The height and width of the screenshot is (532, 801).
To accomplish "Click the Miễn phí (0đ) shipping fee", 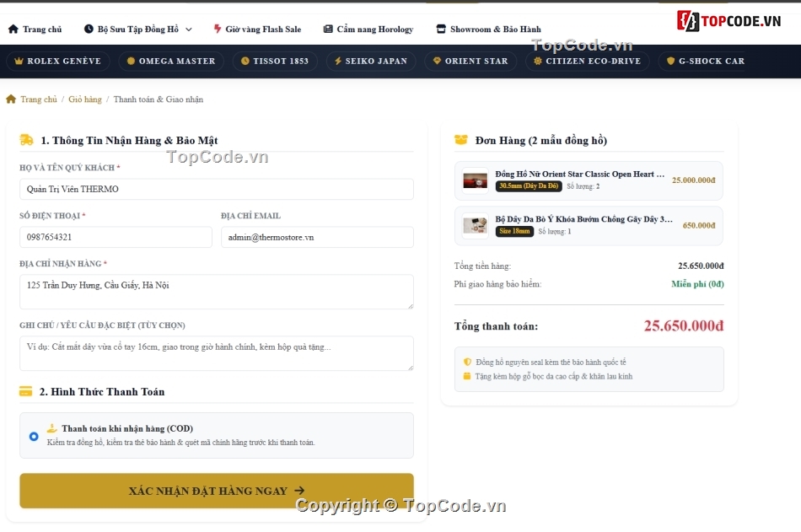I will click(697, 284).
